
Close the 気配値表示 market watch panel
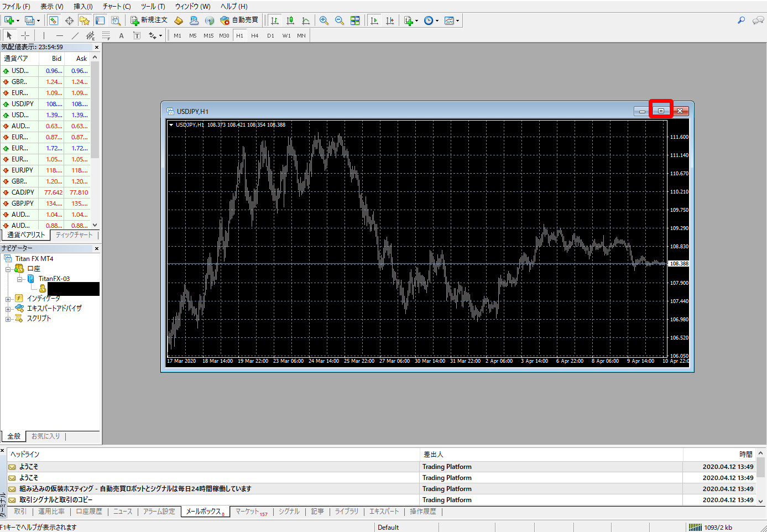click(97, 48)
